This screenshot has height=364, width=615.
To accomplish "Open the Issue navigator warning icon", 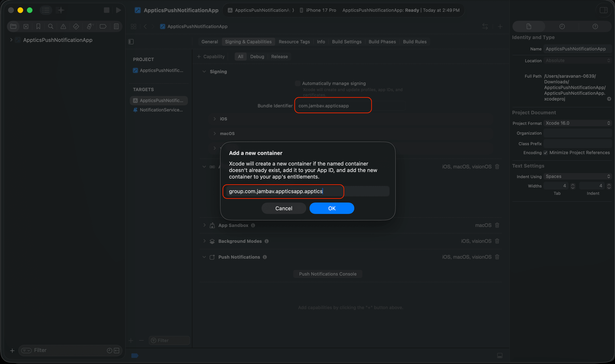I will point(63,26).
